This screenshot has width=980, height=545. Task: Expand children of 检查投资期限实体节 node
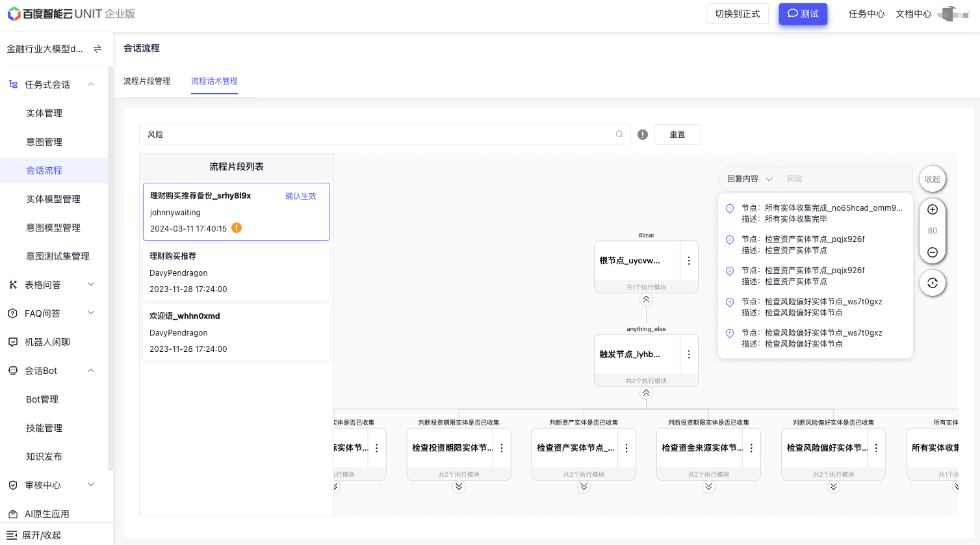point(459,487)
